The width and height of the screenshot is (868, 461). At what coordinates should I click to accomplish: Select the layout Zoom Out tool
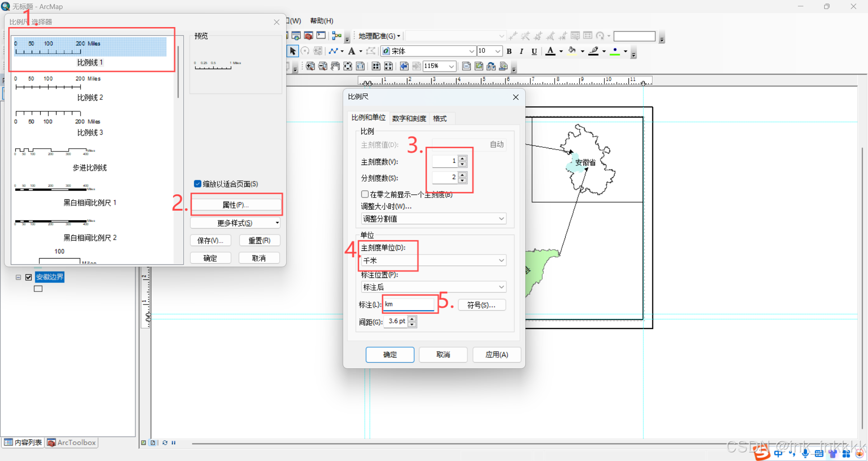click(x=323, y=66)
